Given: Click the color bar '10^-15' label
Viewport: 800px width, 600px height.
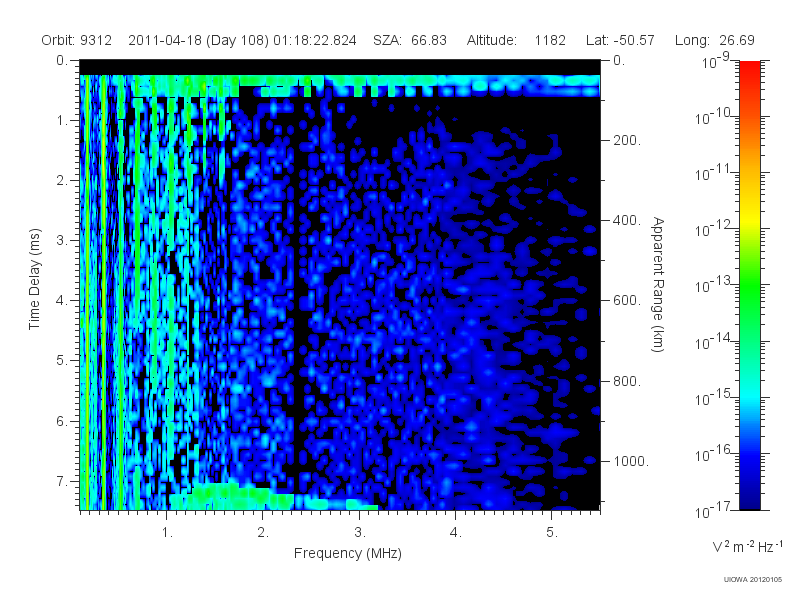Looking at the screenshot, I should pyautogui.click(x=714, y=398).
